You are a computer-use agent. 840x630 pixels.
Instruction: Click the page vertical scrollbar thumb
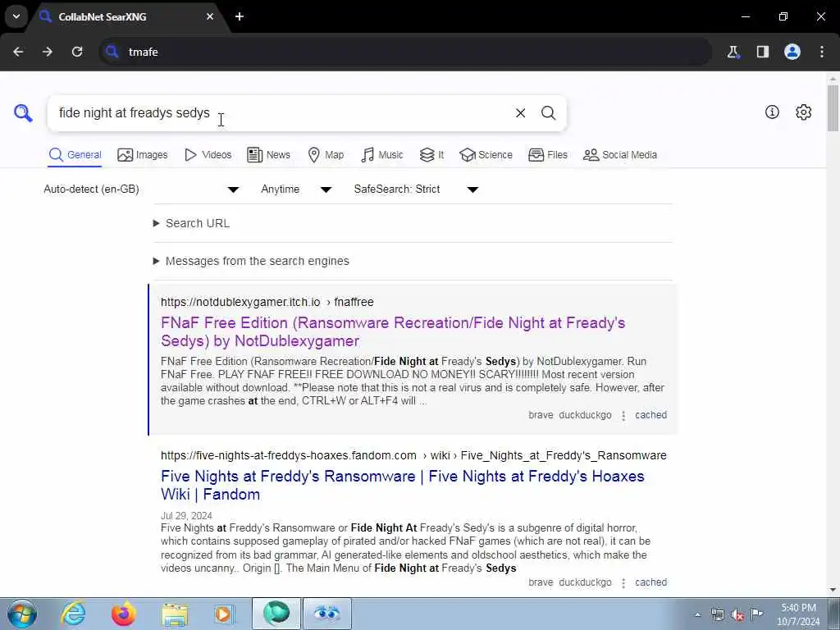tap(833, 107)
